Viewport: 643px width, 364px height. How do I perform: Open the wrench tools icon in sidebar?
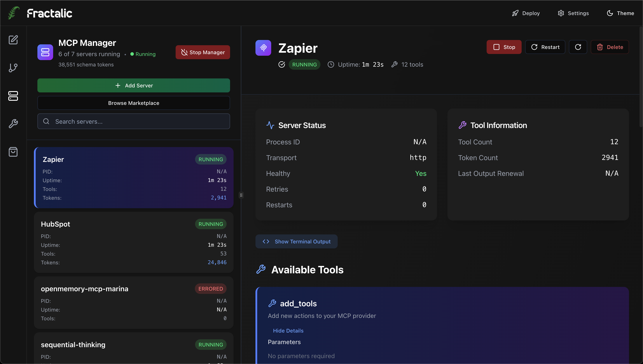tap(13, 124)
